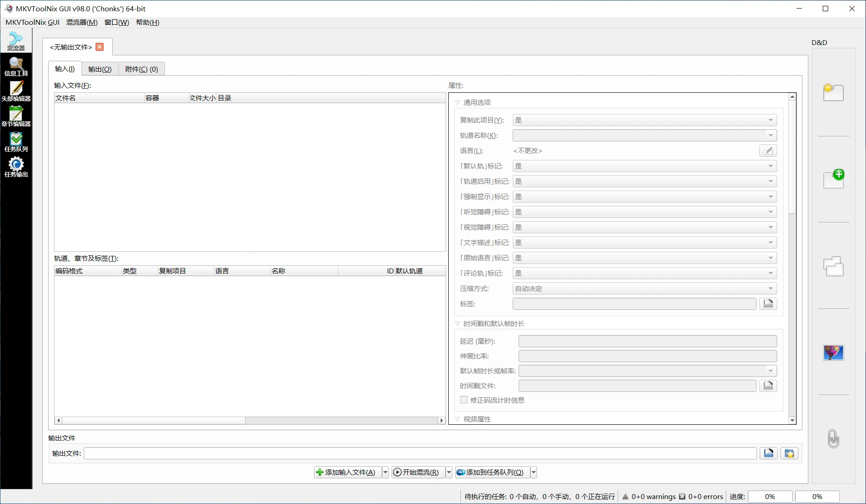866x504 pixels.
Task: Browse for the 输出文件 location
Action: point(769,453)
